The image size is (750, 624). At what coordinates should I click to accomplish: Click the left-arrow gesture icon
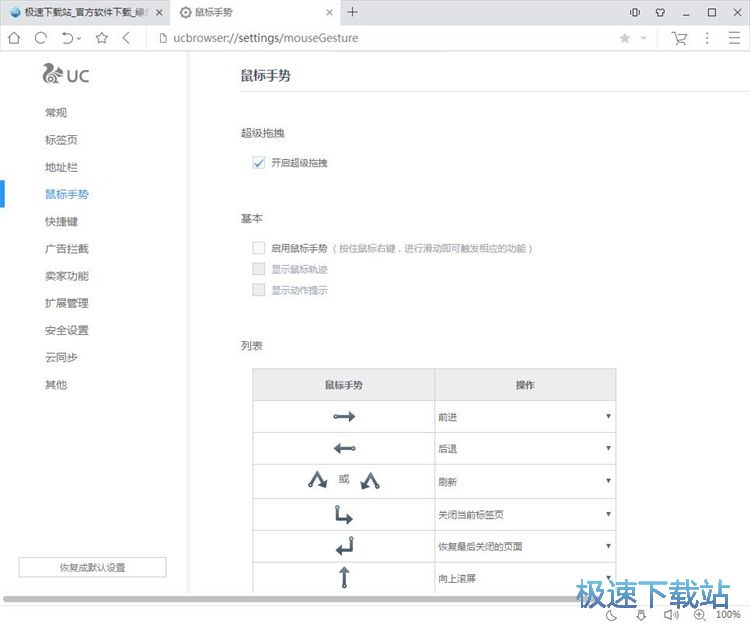point(344,449)
